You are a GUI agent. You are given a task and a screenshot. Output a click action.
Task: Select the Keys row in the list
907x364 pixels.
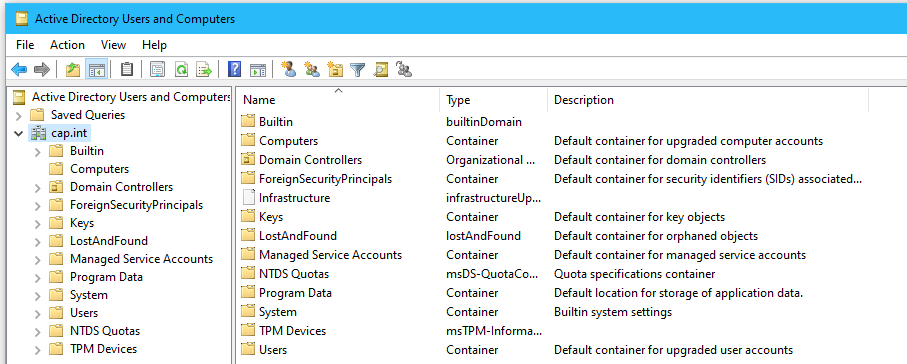552,217
